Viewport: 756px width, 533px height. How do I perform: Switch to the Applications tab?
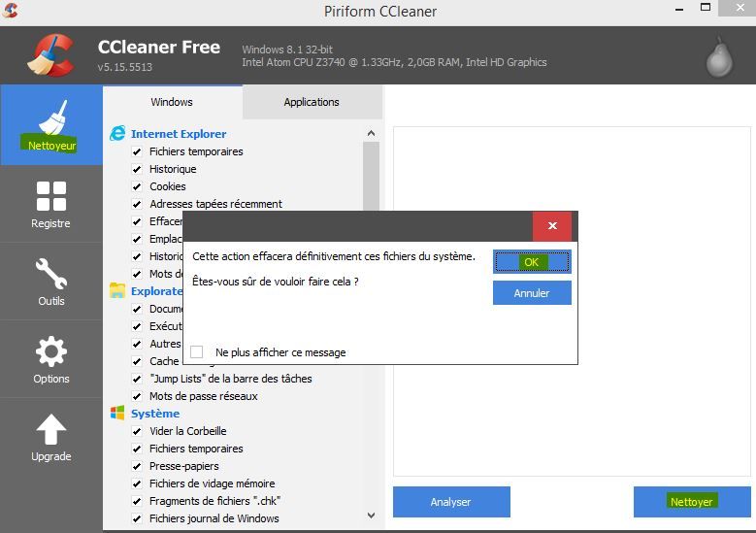(x=312, y=102)
